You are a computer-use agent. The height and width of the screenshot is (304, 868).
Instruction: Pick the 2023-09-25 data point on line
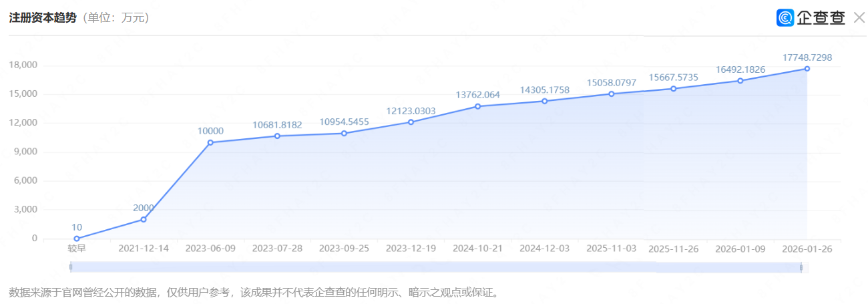coord(344,134)
